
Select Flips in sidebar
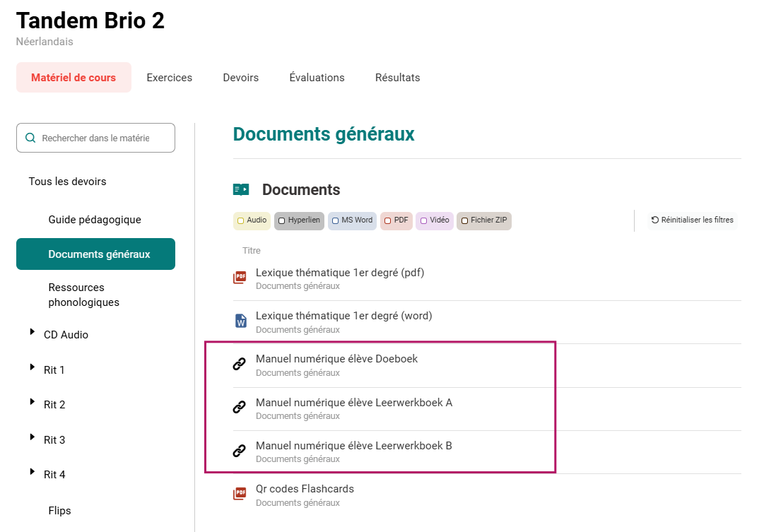point(59,511)
